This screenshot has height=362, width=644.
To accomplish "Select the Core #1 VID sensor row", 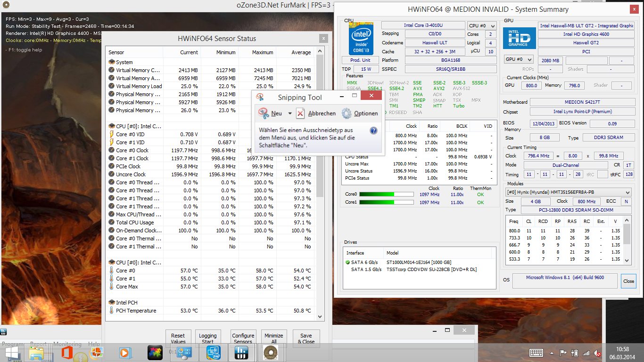I will pyautogui.click(x=210, y=142).
